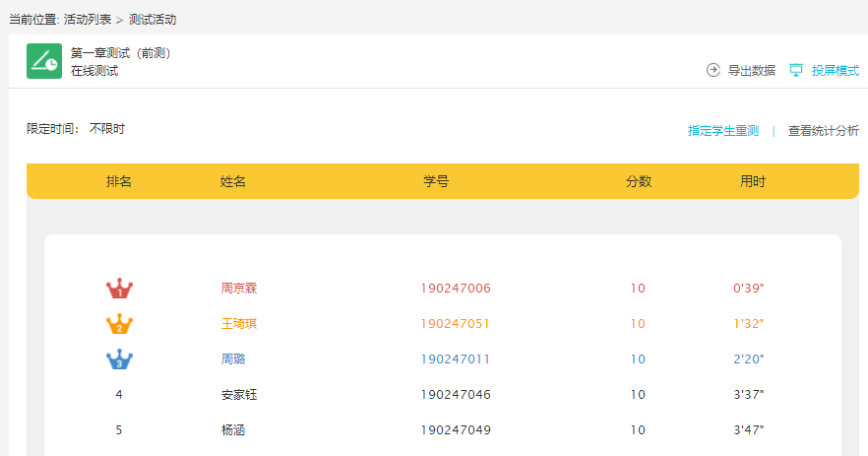
Task: Open 导出数据 export data link
Action: point(751,71)
